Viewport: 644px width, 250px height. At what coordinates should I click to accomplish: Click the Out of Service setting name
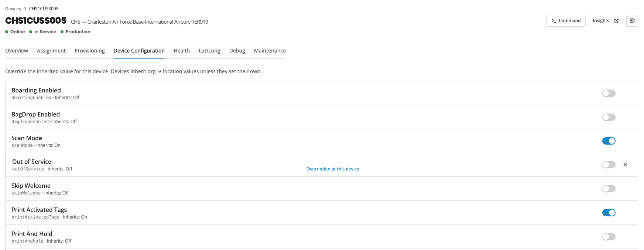coord(32,162)
